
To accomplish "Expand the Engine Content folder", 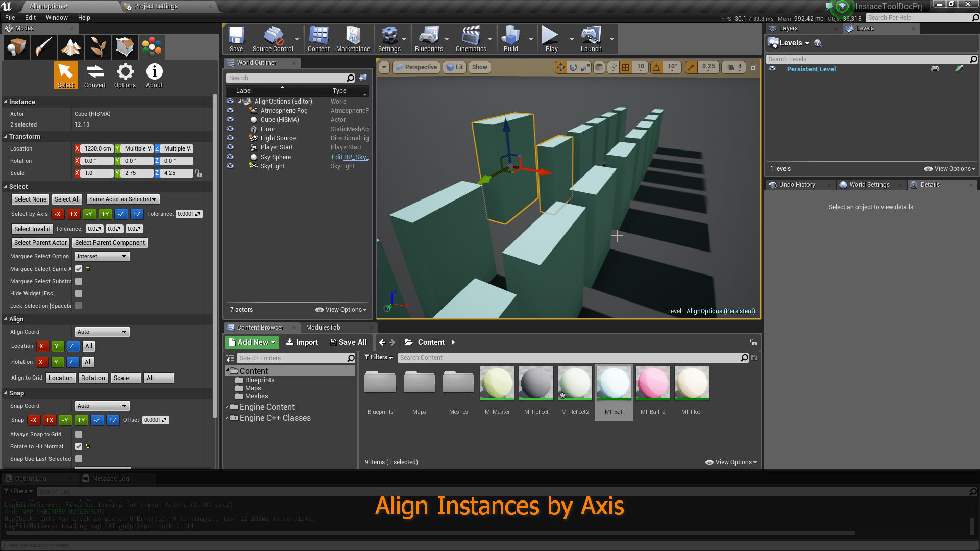I will (228, 407).
